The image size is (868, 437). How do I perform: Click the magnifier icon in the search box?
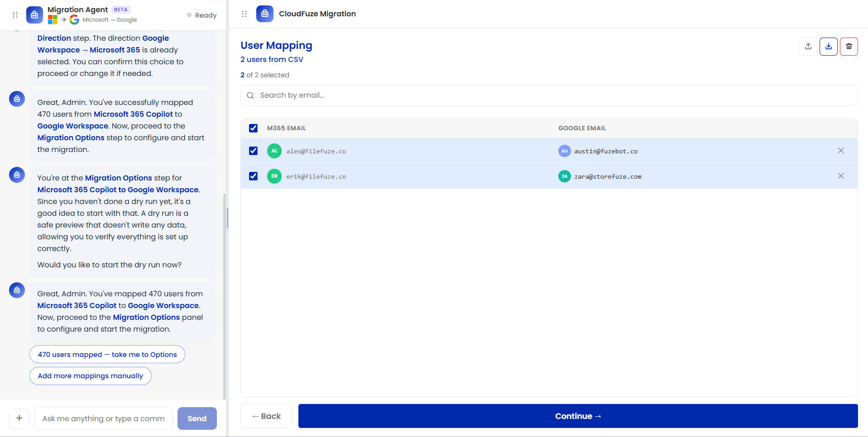point(250,95)
